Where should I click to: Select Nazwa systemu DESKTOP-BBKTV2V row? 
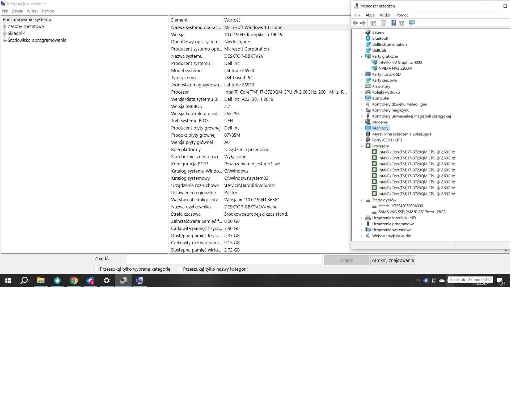[x=259, y=56]
